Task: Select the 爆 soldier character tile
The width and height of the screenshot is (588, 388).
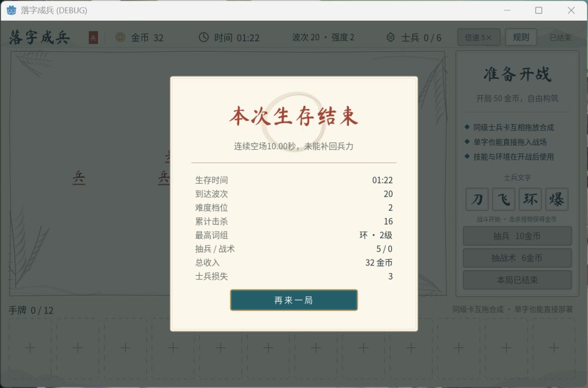Action: [x=557, y=199]
